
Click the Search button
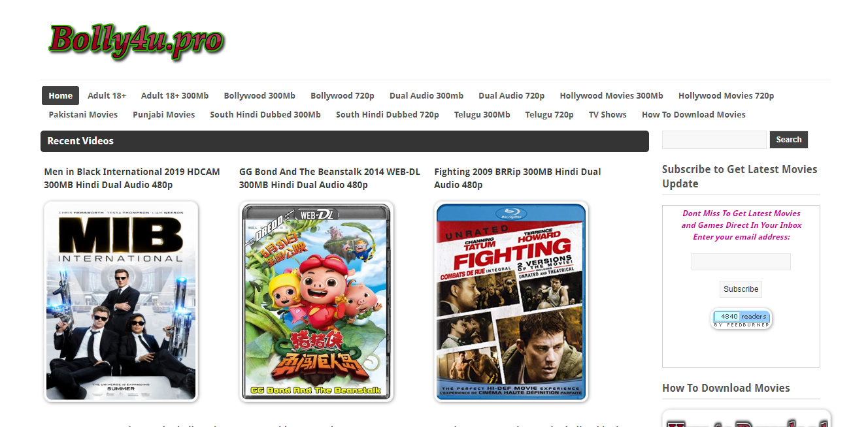tap(789, 140)
